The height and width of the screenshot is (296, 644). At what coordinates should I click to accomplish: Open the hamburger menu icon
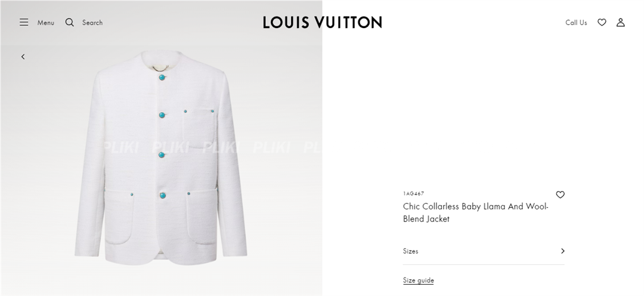pyautogui.click(x=24, y=22)
